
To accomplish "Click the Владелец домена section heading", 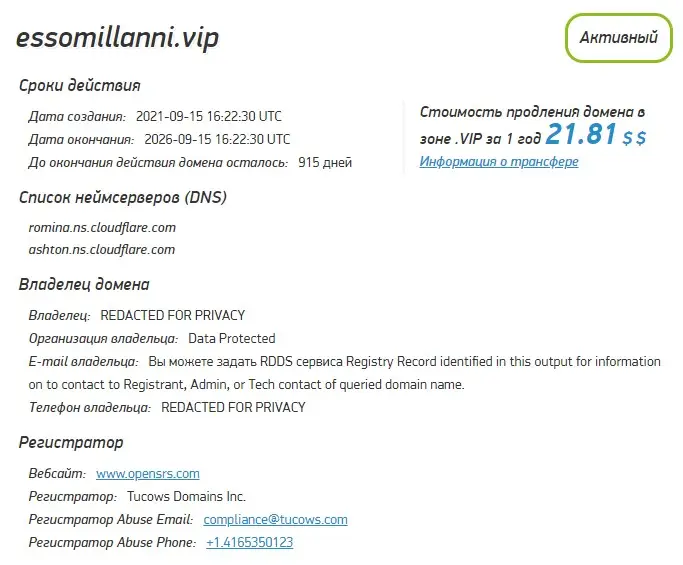I will 84,284.
